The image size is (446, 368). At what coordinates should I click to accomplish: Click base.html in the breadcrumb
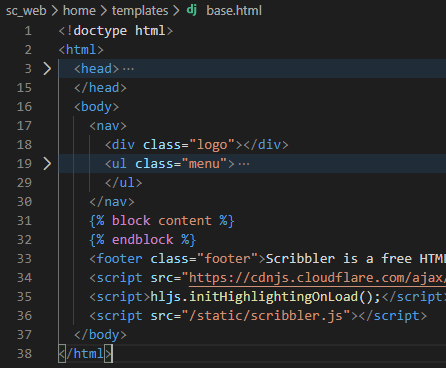pos(234,11)
